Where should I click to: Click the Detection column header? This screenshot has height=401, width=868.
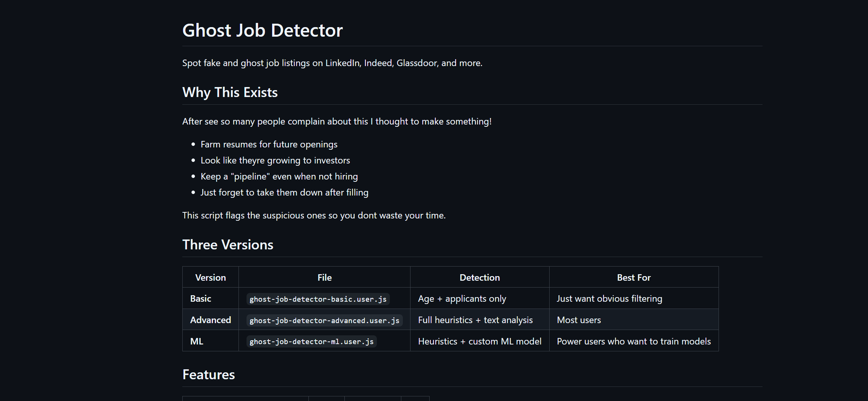[479, 278]
